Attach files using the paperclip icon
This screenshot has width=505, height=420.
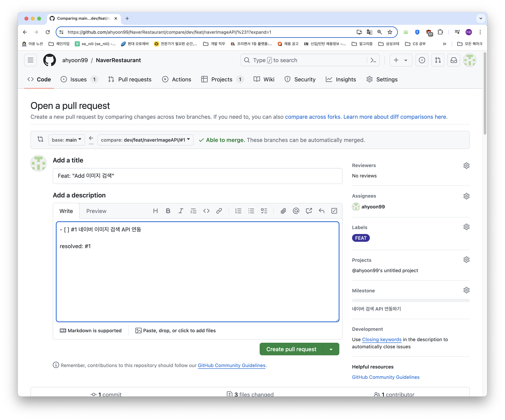click(x=283, y=211)
